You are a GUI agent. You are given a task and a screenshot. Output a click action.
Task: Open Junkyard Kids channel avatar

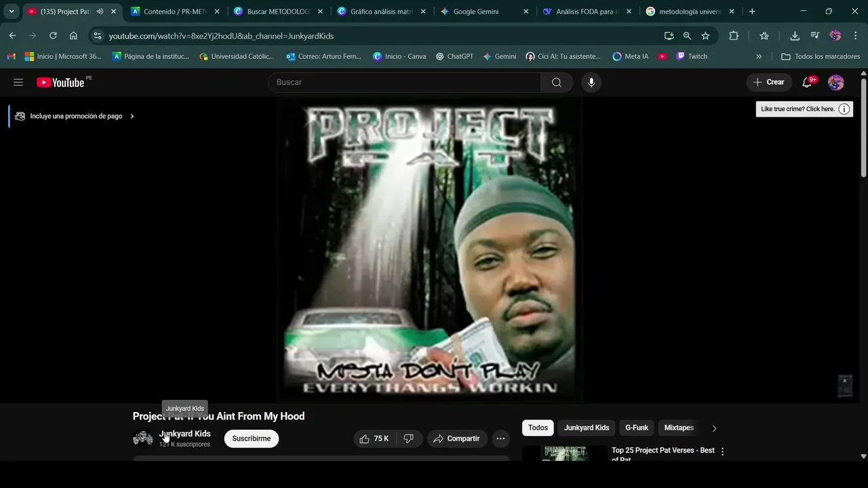pyautogui.click(x=142, y=439)
